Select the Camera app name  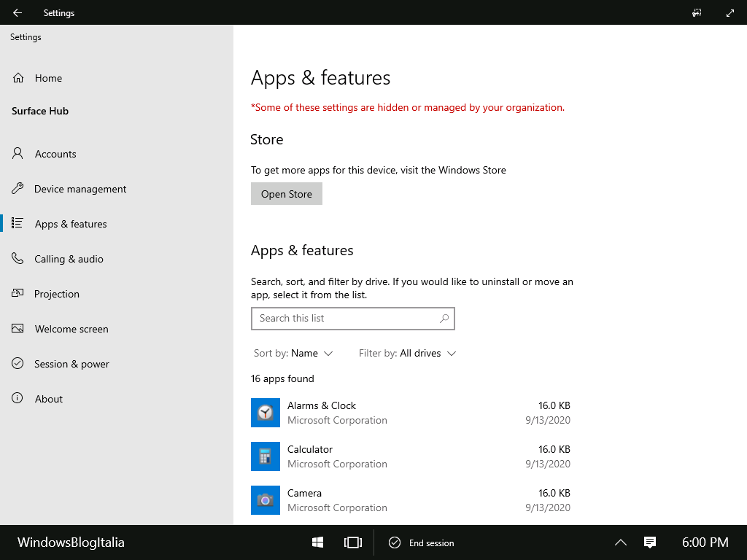click(304, 494)
